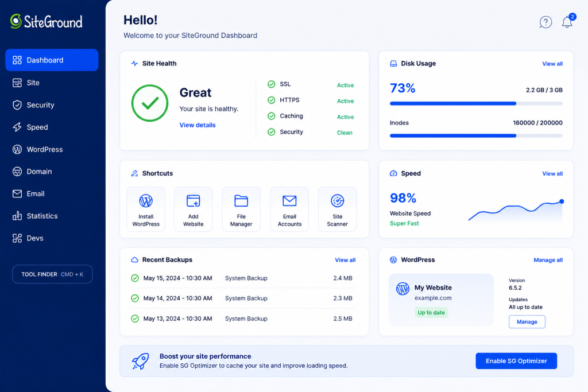This screenshot has height=392, width=588.
Task: Go to Dashboard in the sidebar
Action: click(52, 60)
